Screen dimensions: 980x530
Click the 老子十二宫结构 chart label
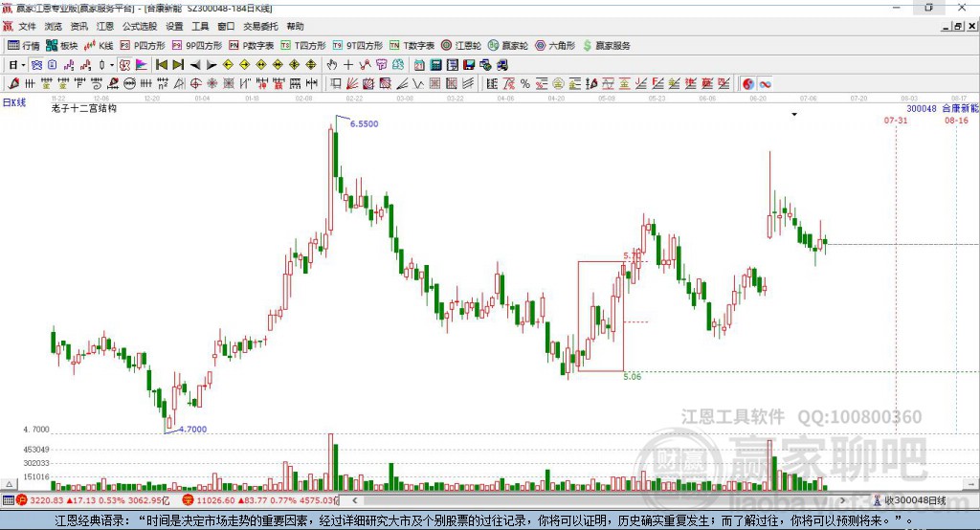84,108
